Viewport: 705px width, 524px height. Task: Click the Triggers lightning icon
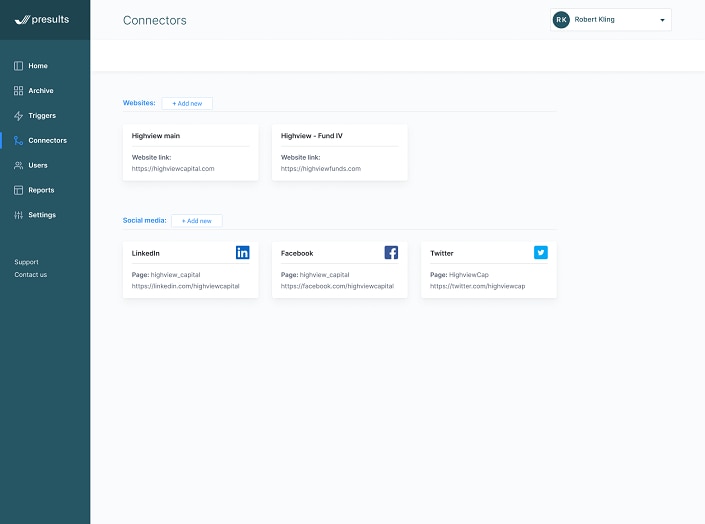[18, 116]
